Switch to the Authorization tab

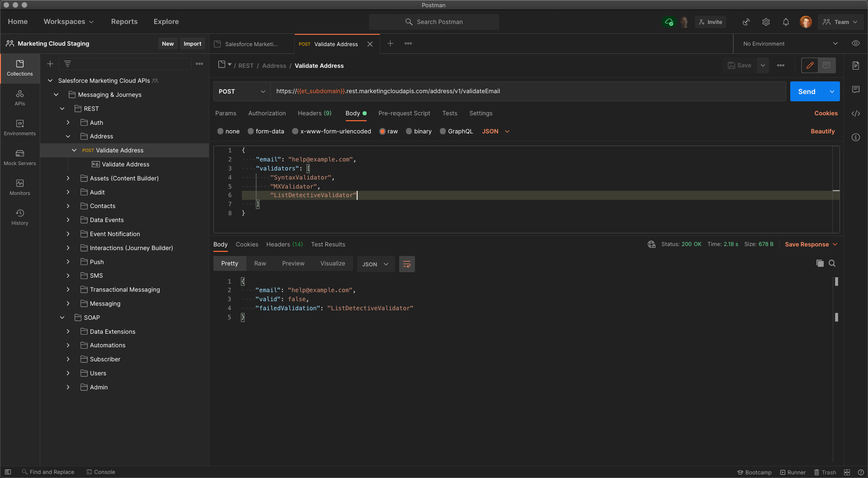pos(267,113)
